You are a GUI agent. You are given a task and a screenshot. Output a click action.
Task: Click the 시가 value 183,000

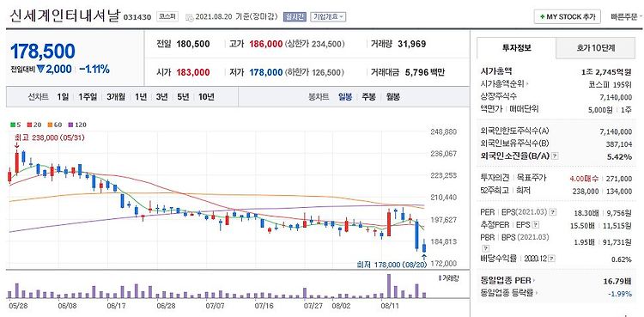tap(193, 72)
